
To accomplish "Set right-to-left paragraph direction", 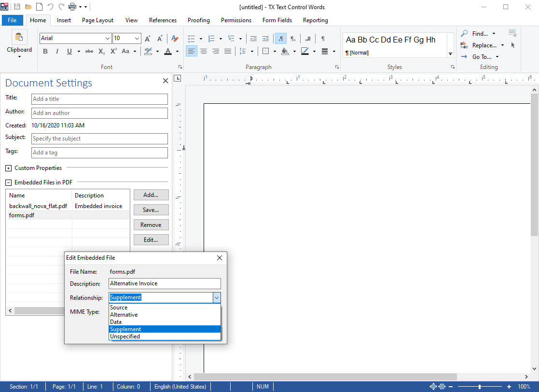I will coord(293,39).
